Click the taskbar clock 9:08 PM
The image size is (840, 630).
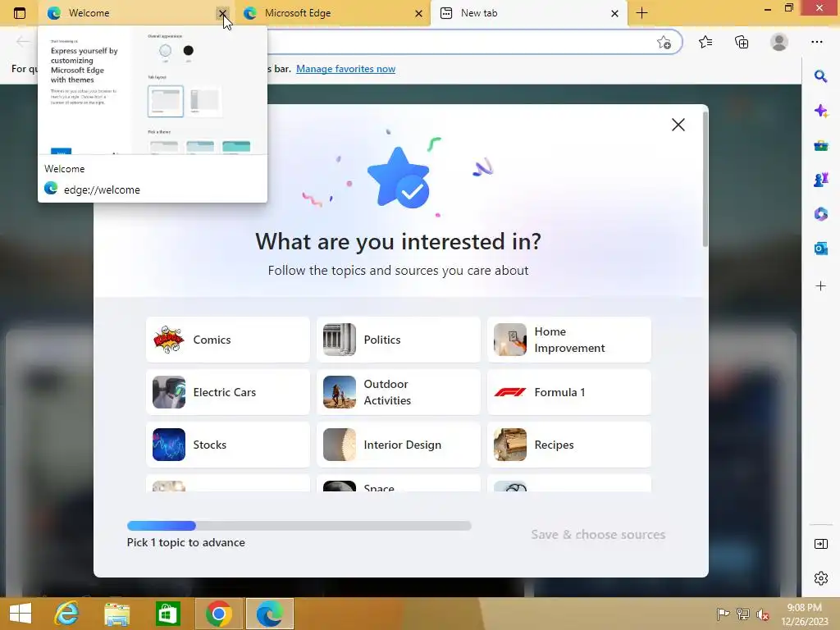(804, 608)
